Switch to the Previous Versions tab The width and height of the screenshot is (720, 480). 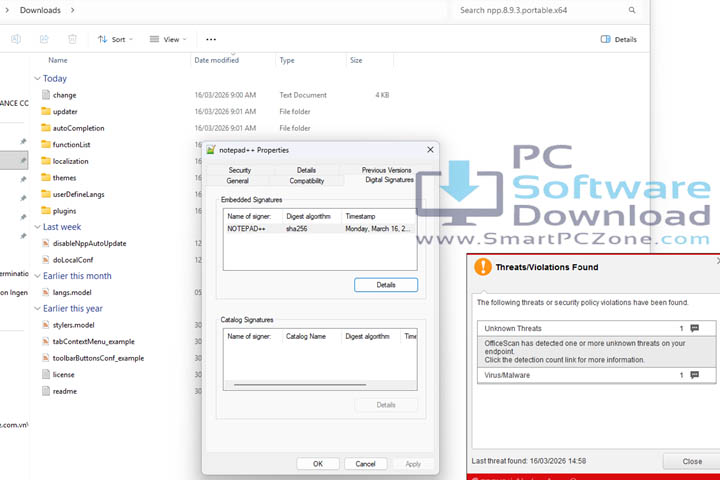(386, 170)
